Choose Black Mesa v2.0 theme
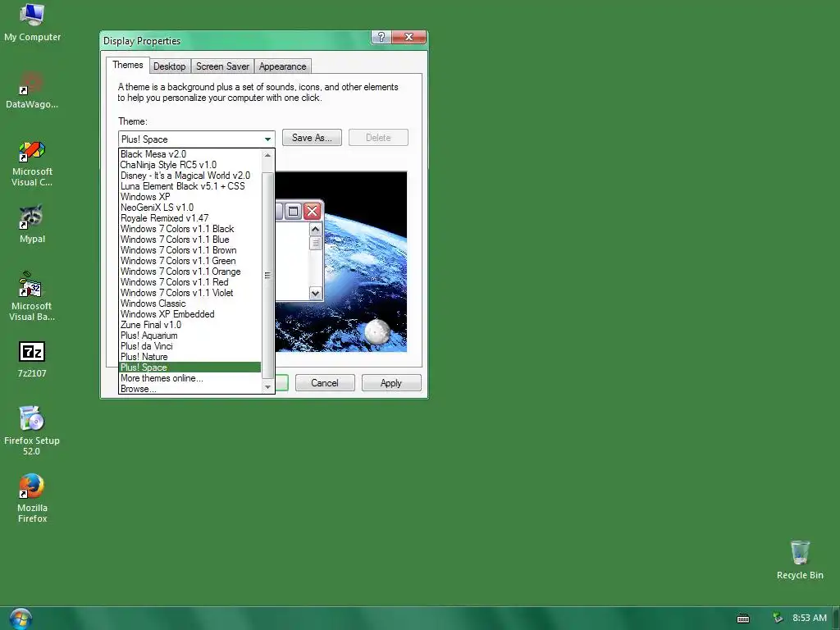This screenshot has width=840, height=630. (189, 154)
